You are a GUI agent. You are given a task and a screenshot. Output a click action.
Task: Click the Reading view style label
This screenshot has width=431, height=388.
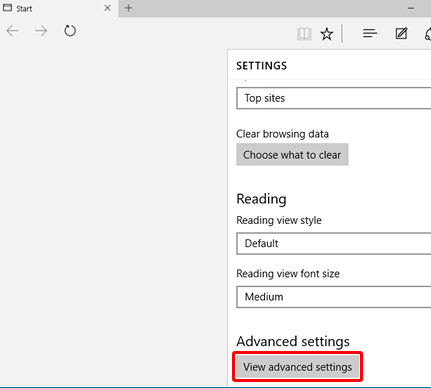(279, 220)
